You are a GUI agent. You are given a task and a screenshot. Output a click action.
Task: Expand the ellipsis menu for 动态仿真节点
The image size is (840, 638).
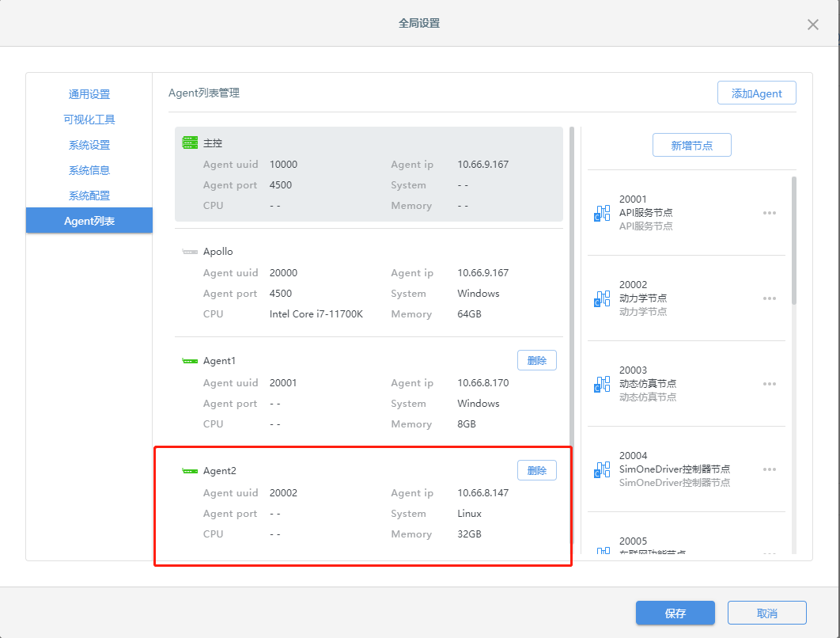click(769, 384)
